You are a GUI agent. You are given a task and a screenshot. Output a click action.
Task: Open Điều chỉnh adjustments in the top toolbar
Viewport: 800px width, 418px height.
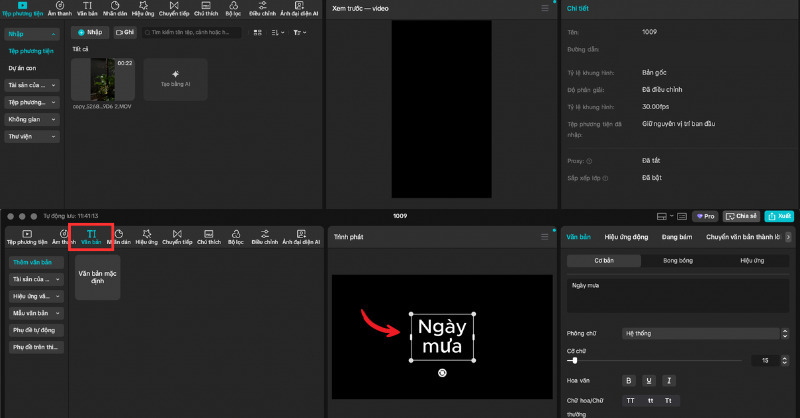click(264, 9)
